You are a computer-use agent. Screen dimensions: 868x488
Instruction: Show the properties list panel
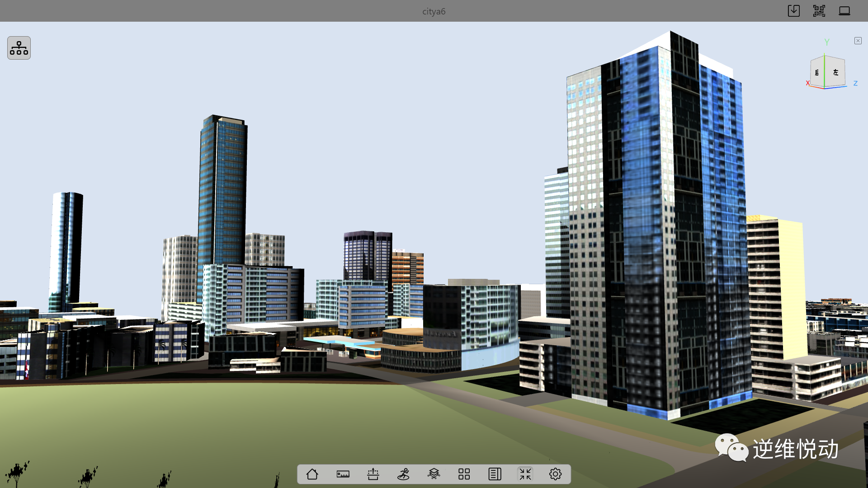(x=495, y=474)
